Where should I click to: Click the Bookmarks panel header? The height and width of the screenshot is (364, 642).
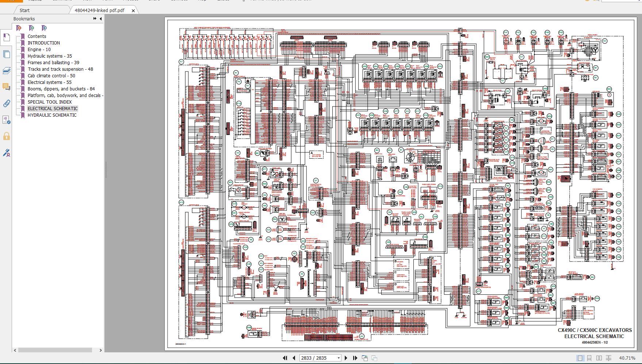(x=24, y=19)
